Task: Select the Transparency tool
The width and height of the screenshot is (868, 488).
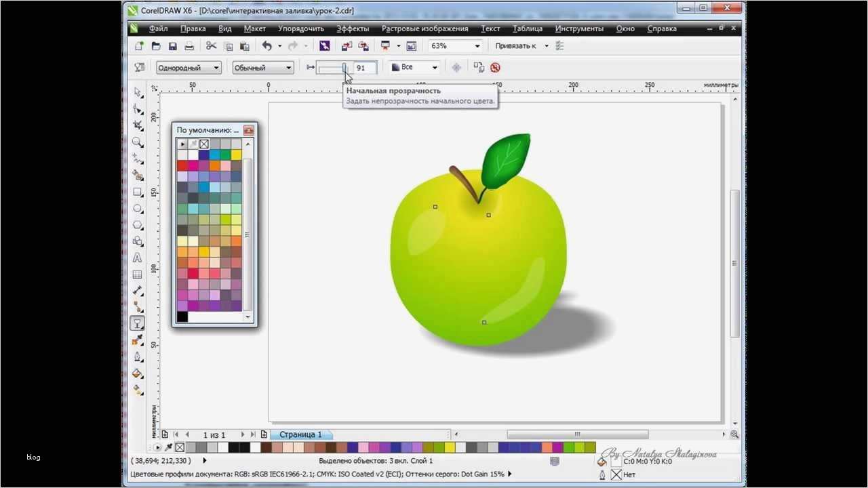Action: [x=138, y=323]
